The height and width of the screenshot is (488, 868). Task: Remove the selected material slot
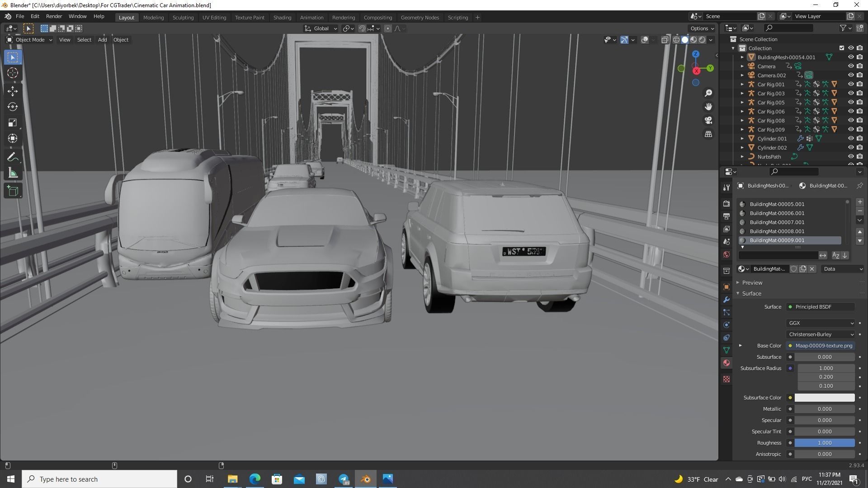tap(860, 211)
